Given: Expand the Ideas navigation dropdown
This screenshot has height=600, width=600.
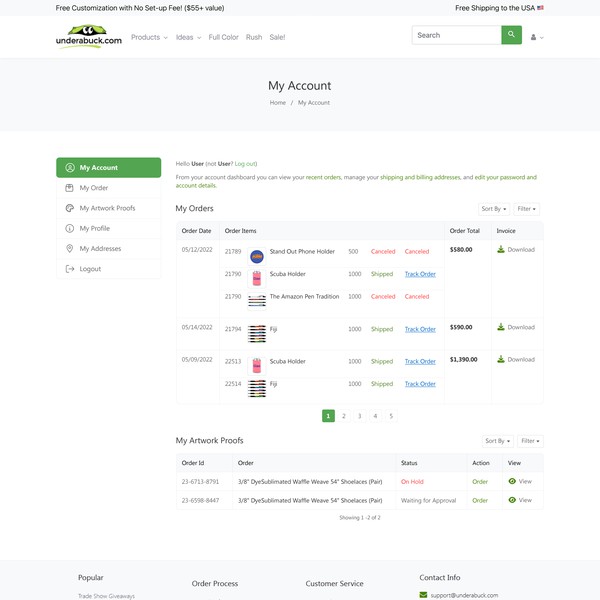Looking at the screenshot, I should (188, 37).
